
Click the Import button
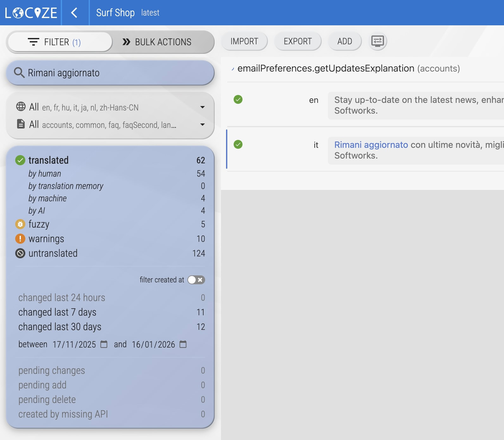click(244, 41)
